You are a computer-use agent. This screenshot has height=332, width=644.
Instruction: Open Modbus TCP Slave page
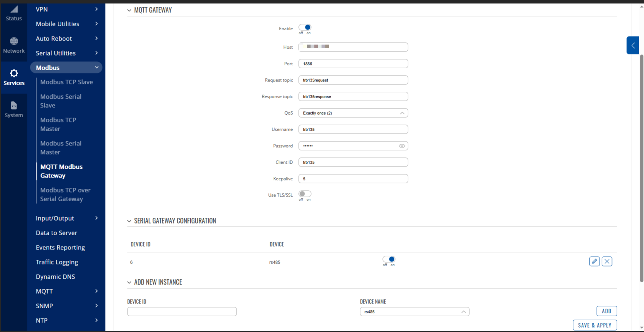coord(66,82)
